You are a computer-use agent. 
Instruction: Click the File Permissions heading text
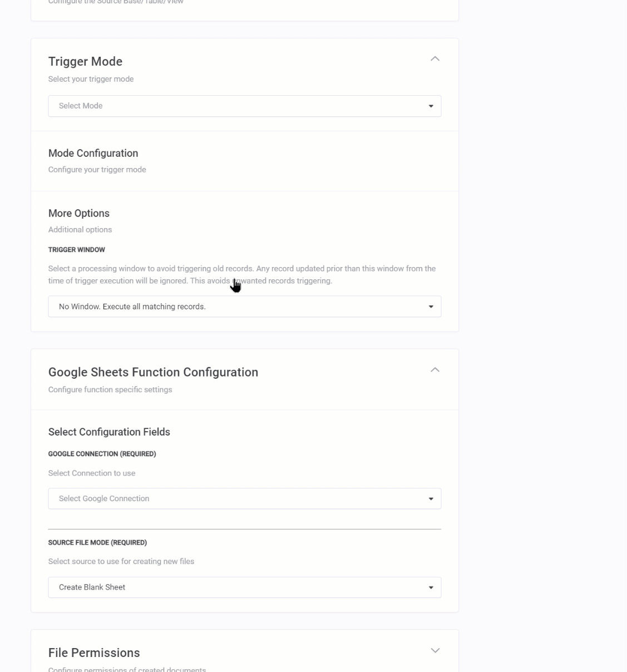click(94, 653)
